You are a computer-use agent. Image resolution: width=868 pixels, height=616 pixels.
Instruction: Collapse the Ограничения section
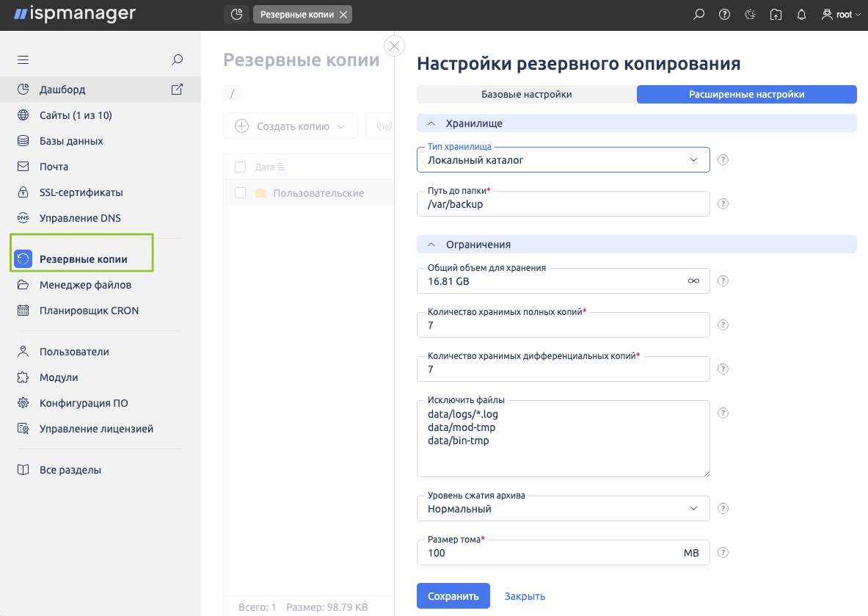[x=431, y=244]
